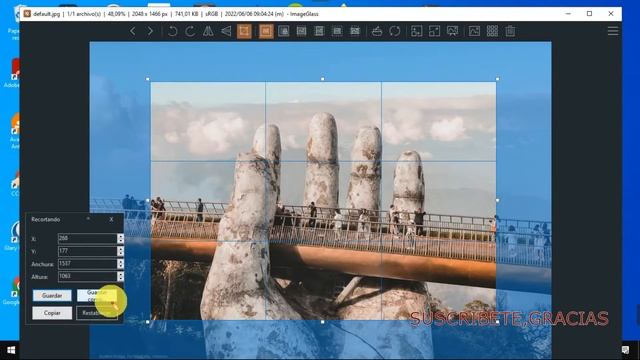Click the Y field spinner arrows

(120, 251)
